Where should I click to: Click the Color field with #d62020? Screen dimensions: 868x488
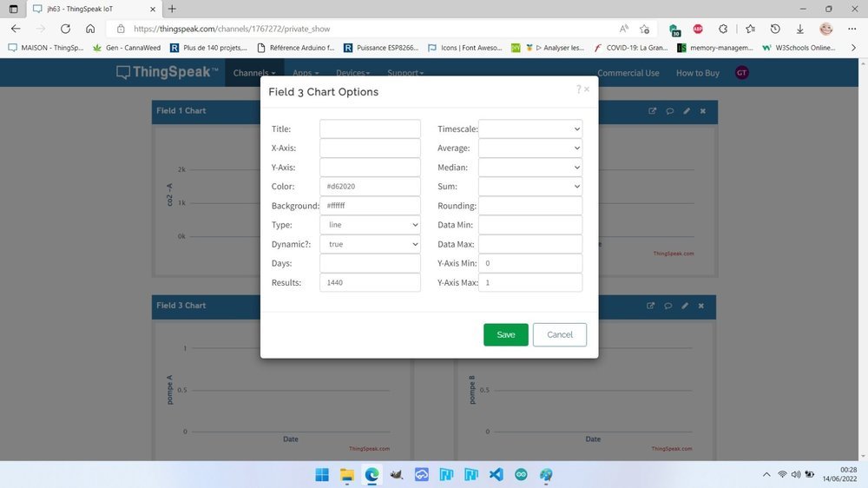[370, 187]
